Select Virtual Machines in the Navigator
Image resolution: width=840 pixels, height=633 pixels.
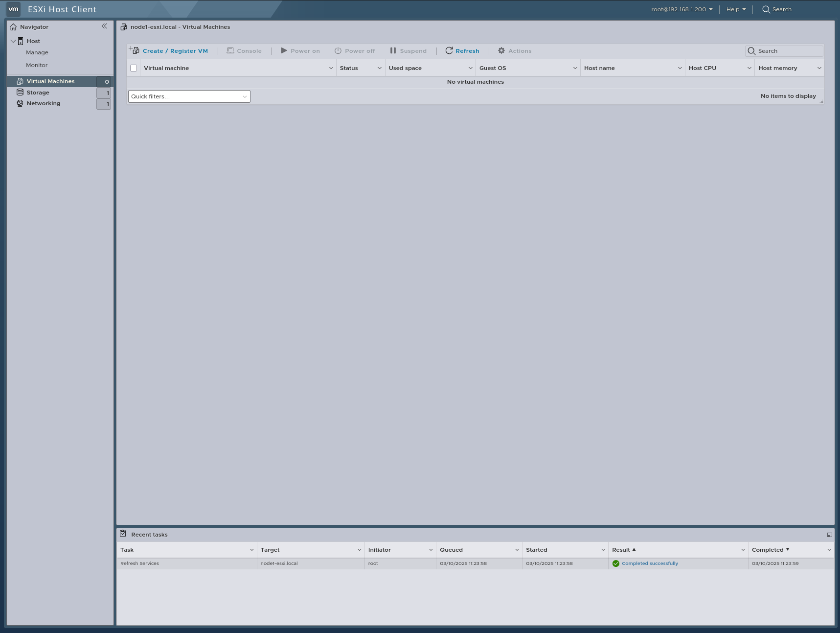51,81
